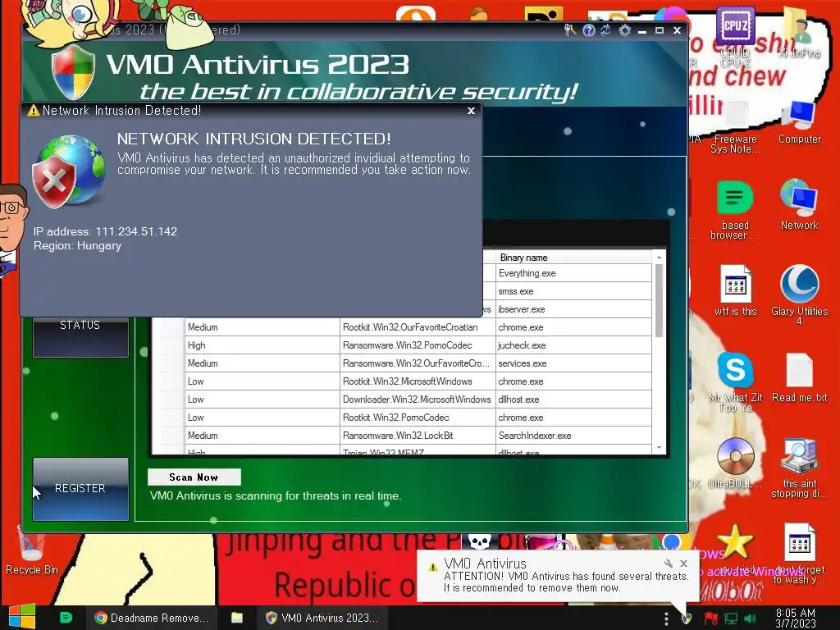Open the Windows Start button
840x630 pixels.
click(22, 616)
